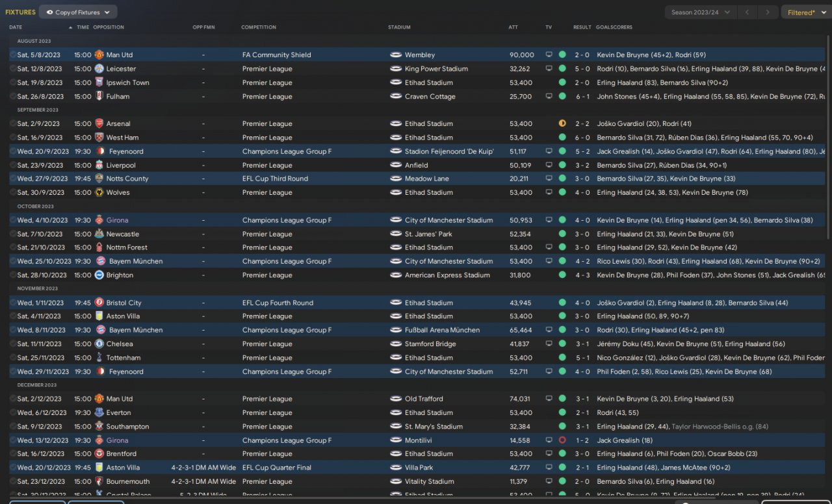Click the red loss indicator on the Montilivi row
This screenshot has width=832, height=504.
tap(562, 440)
